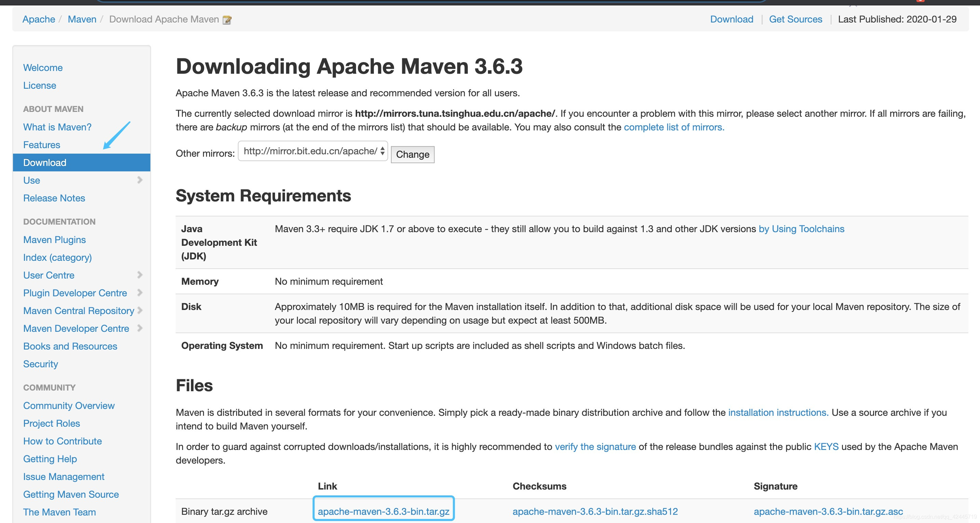This screenshot has width=980, height=523.
Task: Expand the Plugin Developer Centre chevron
Action: 140,293
